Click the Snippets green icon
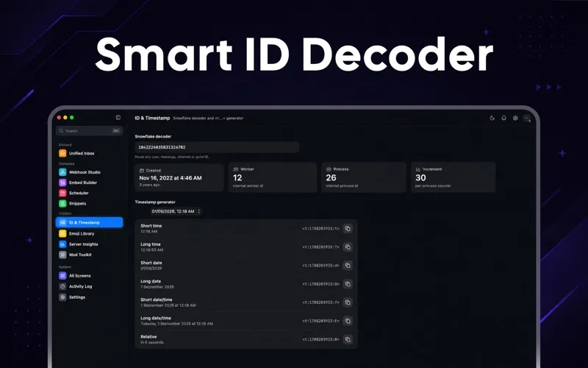 [x=62, y=204]
